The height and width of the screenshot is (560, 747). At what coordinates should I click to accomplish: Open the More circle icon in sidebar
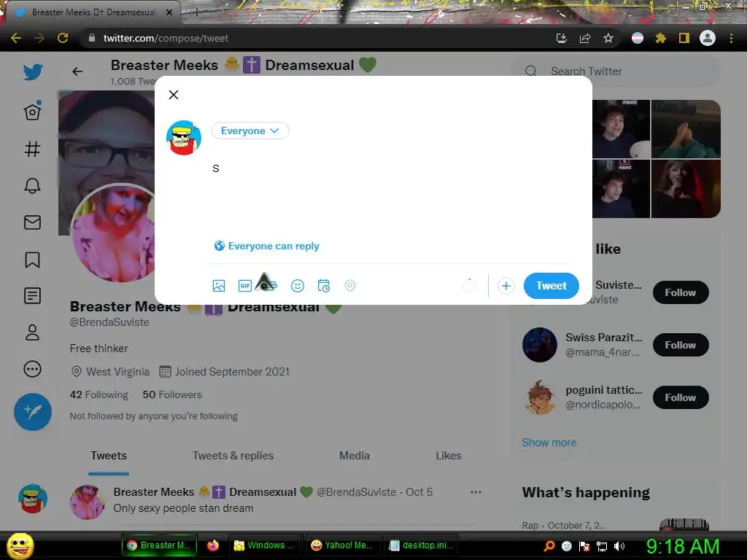(32, 369)
